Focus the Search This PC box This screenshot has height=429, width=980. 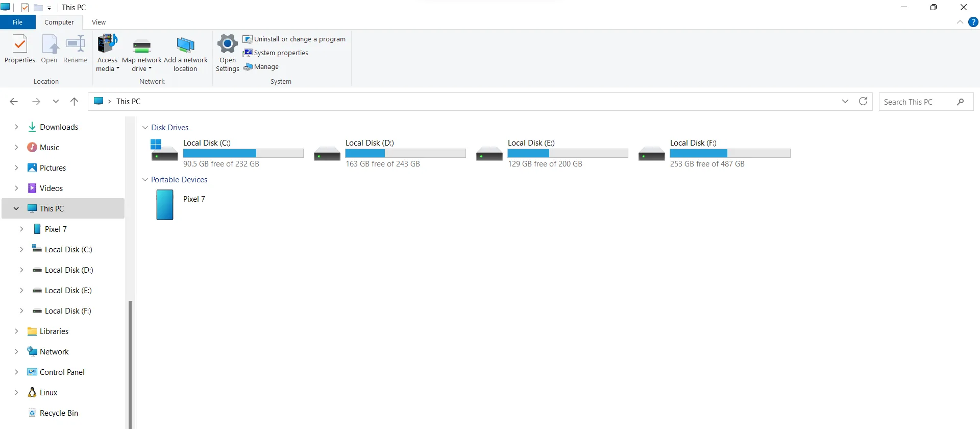pos(926,102)
